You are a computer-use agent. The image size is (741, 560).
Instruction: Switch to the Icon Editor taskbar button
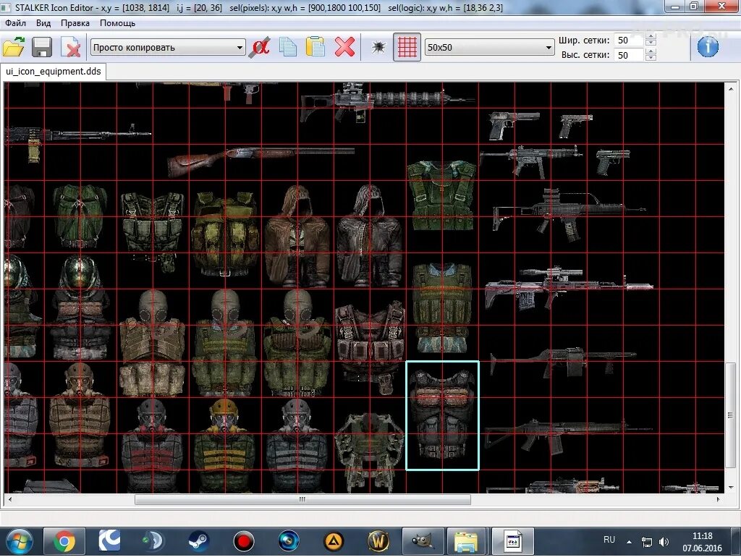click(x=513, y=542)
